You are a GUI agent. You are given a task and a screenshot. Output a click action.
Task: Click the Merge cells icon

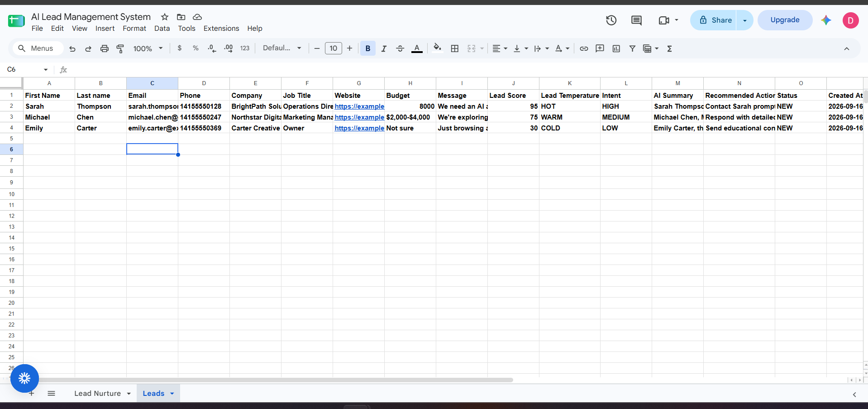coord(472,48)
